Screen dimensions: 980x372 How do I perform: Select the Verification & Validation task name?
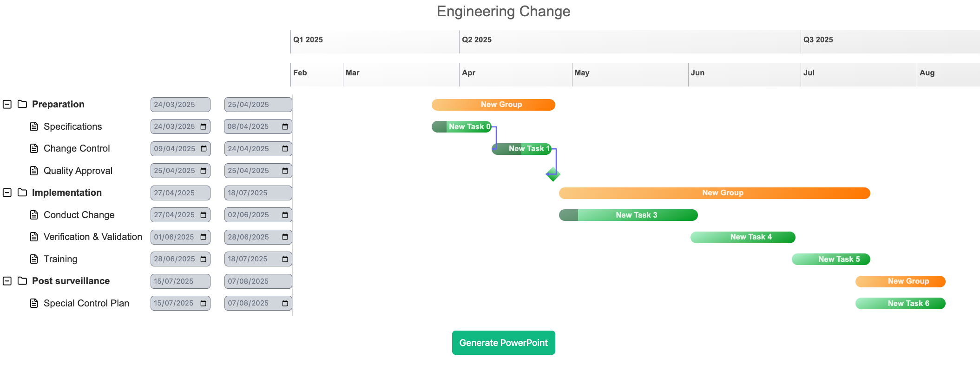pyautogui.click(x=92, y=237)
